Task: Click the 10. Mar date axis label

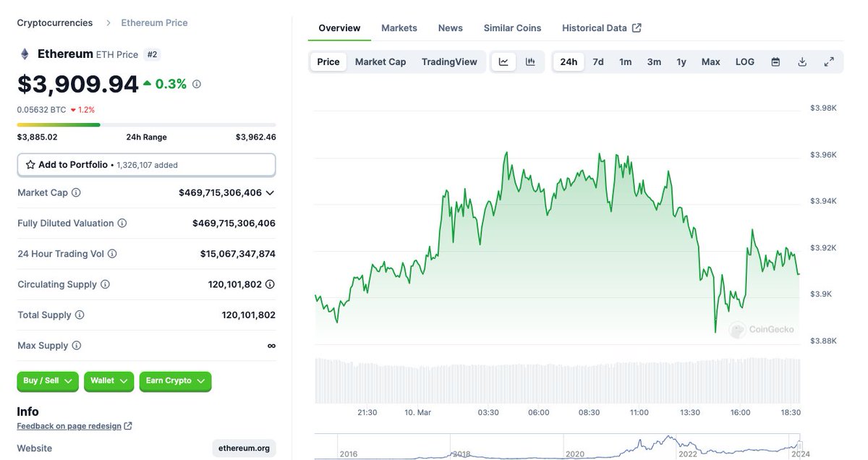Action: point(418,412)
